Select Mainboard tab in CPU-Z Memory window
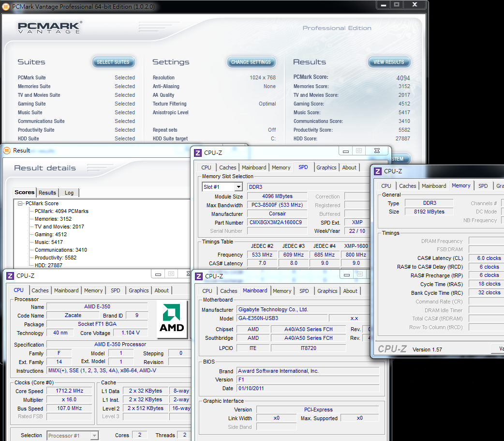Viewport: 504px width, 441px height. click(x=434, y=186)
